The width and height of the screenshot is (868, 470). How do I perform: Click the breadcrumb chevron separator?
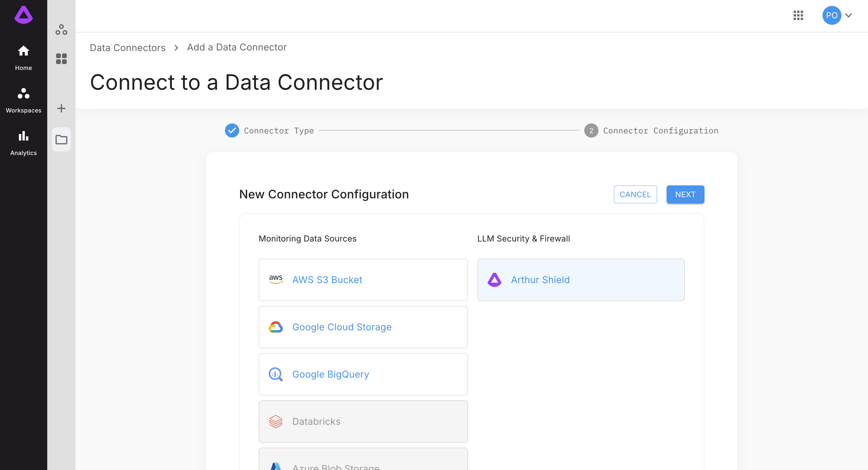176,48
